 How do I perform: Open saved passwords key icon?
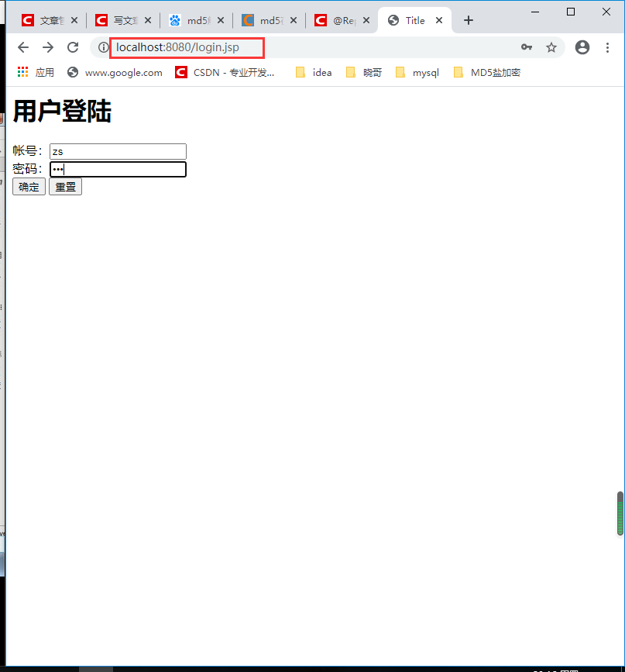pyautogui.click(x=527, y=47)
